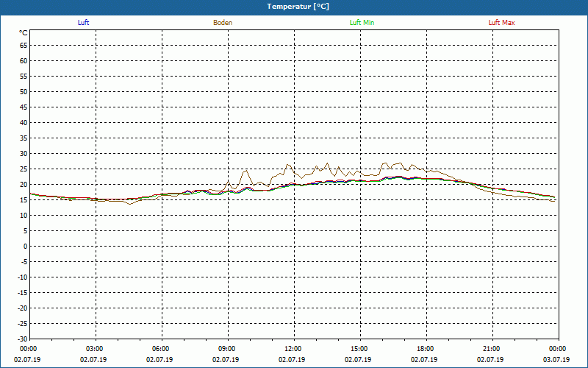Click the 03:00 time axis label
Viewport: 588px width, 368px height.
pos(96,349)
